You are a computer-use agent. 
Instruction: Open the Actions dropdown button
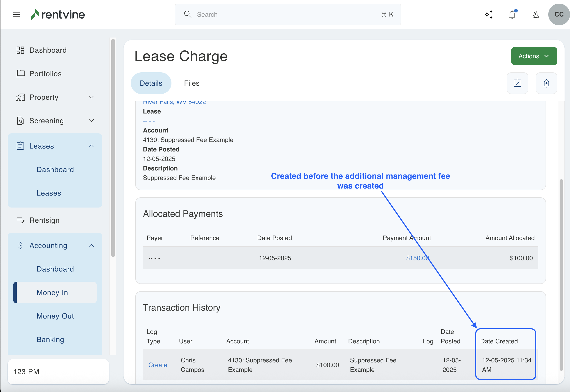pyautogui.click(x=534, y=56)
